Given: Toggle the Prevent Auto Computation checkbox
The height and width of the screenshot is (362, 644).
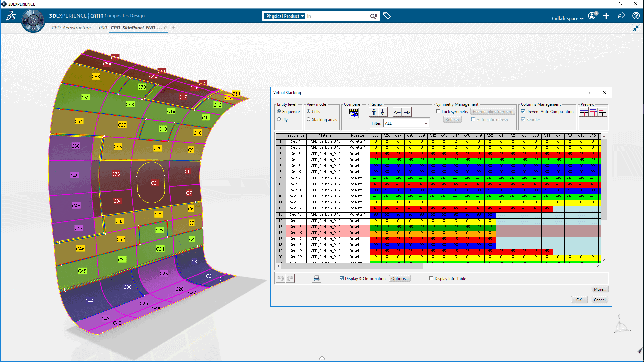Looking at the screenshot, I should point(523,111).
